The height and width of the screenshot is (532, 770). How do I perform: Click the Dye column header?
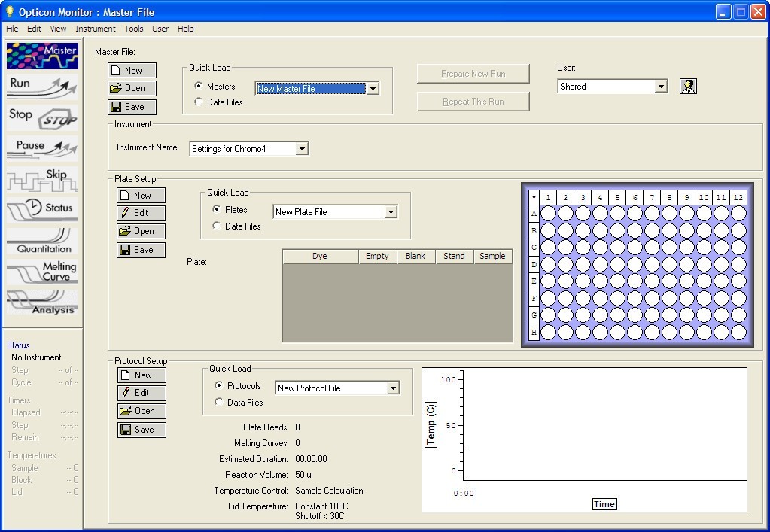pos(320,256)
